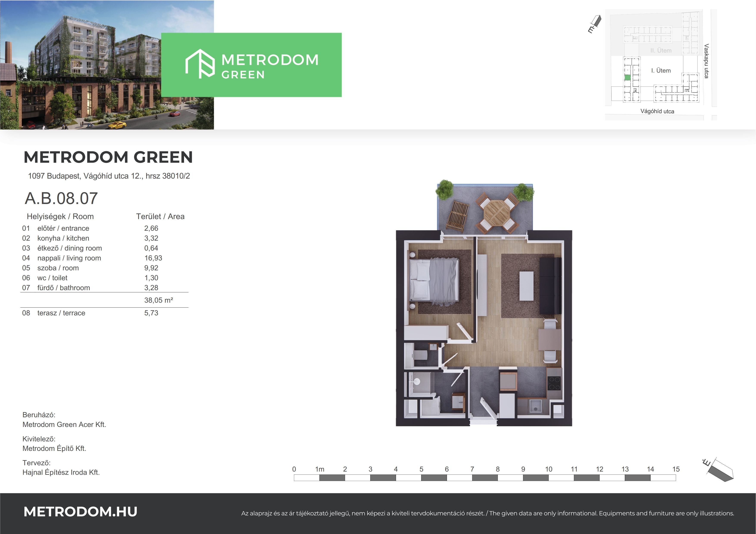756x534 pixels.
Task: Click the II. Ütem label on the site map
Action: [x=661, y=50]
